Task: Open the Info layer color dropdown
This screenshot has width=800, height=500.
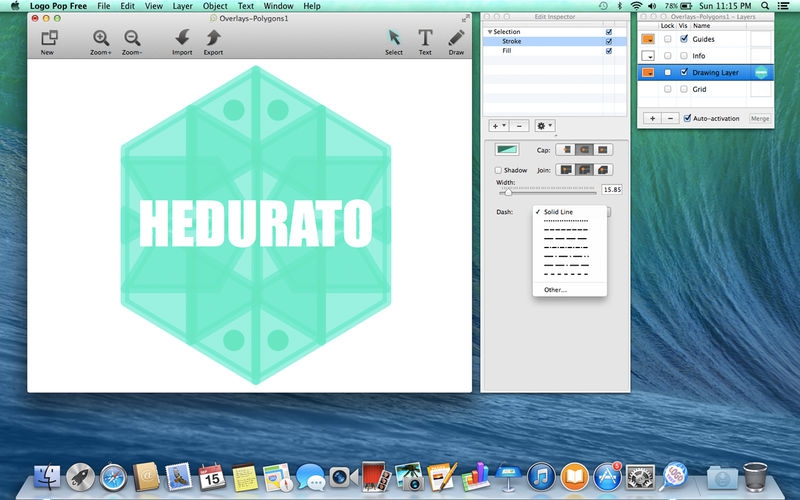Action: coord(648,56)
